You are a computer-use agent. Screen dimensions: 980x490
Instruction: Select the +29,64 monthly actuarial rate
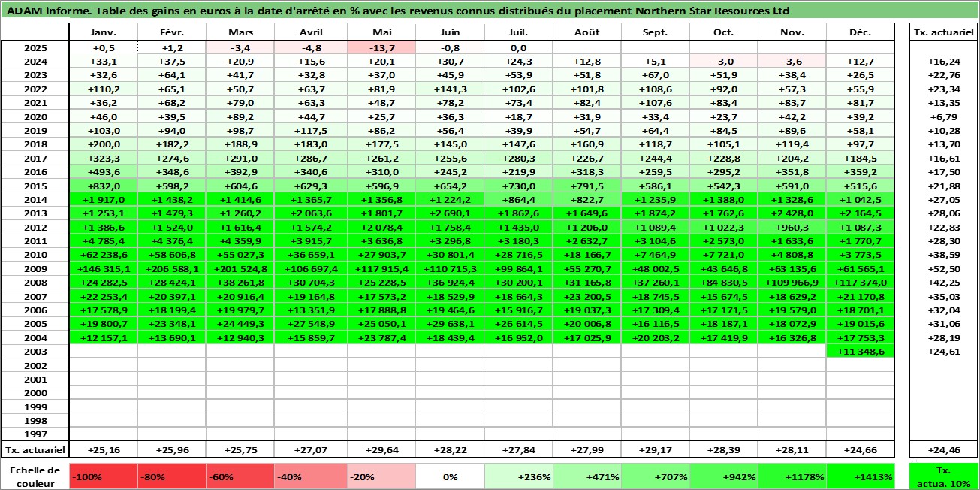coord(381,450)
